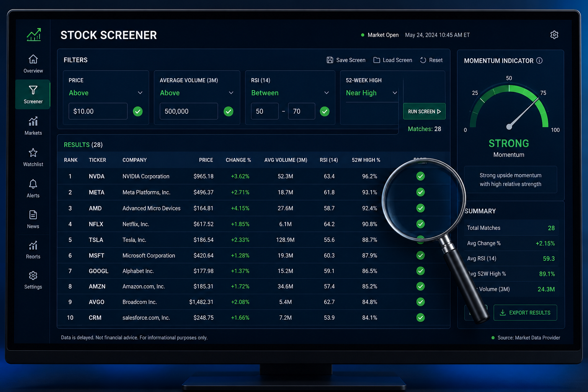
Task: Click the $1,482.31 Broadcom price
Action: click(x=201, y=302)
